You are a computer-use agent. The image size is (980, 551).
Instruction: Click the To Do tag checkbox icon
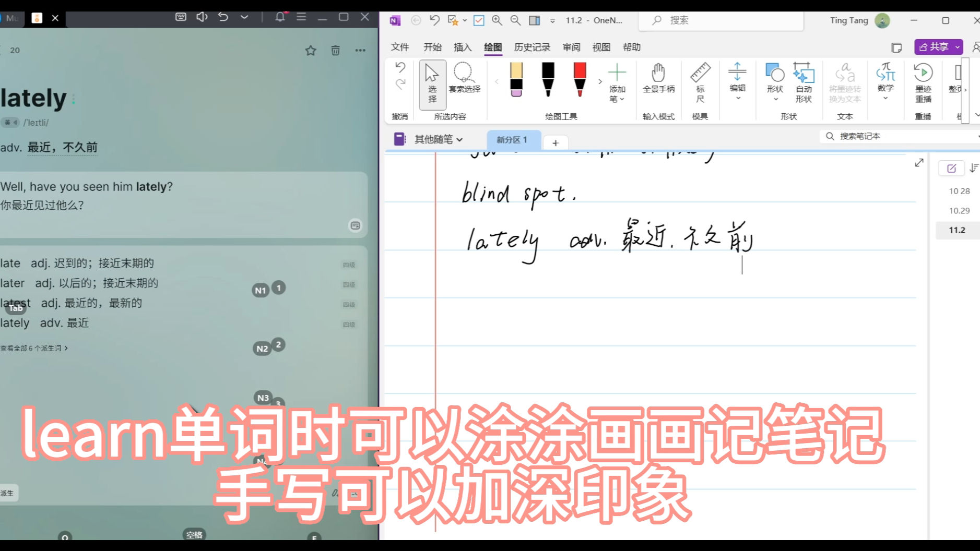(x=479, y=20)
